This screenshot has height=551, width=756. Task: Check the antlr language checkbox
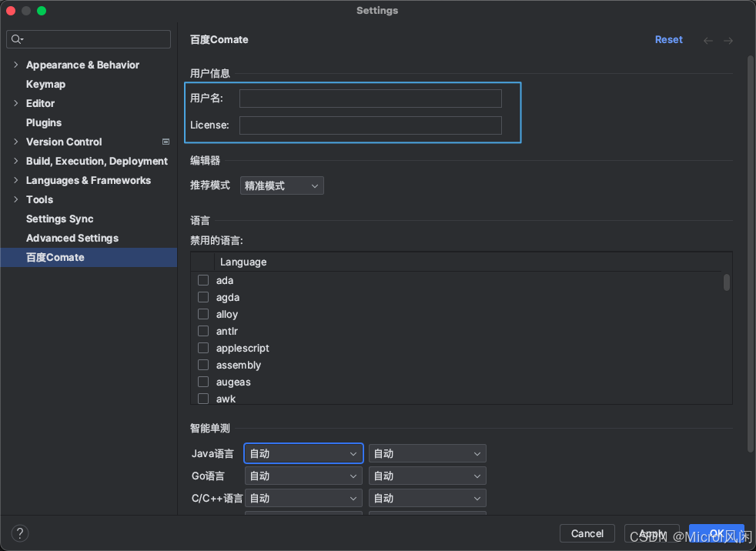click(203, 331)
